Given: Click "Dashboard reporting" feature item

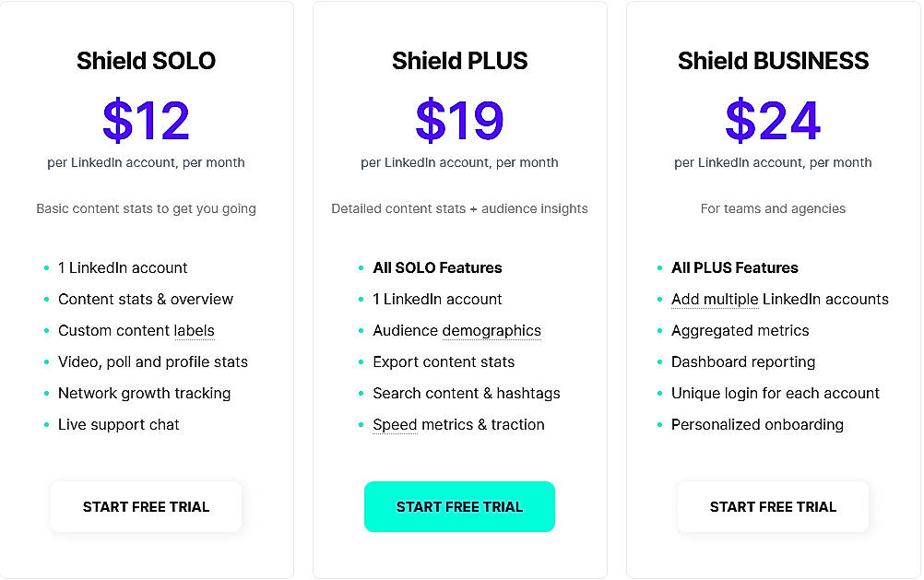Looking at the screenshot, I should click(x=743, y=361).
